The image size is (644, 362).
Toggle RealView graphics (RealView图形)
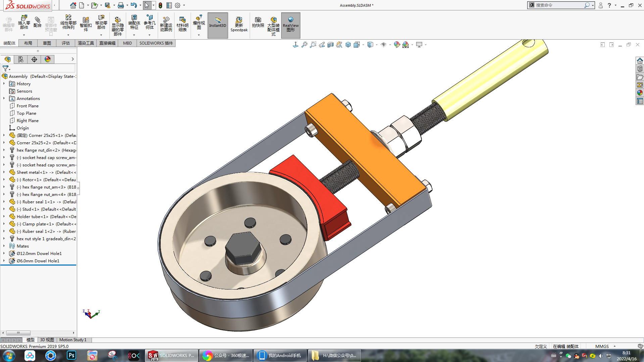[291, 25]
